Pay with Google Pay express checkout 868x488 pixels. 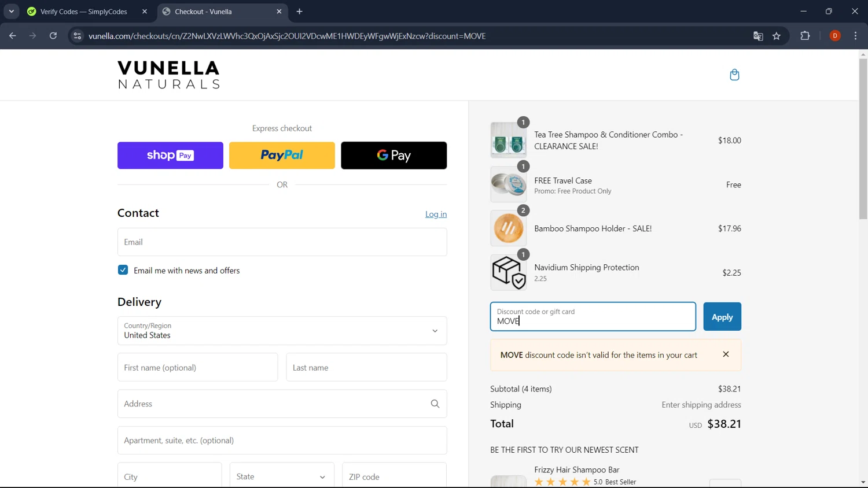pos(393,156)
